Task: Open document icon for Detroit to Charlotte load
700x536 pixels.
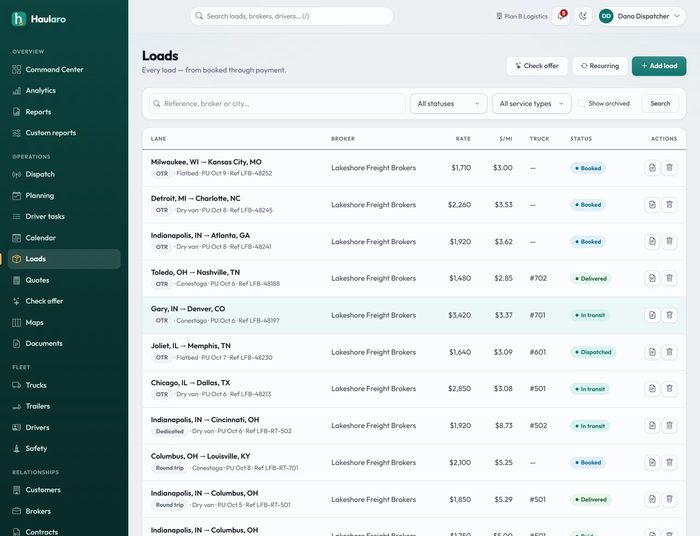Action: point(652,204)
